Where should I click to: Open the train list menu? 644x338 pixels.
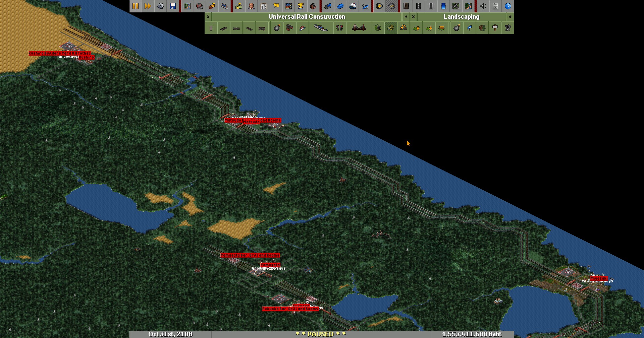click(328, 6)
